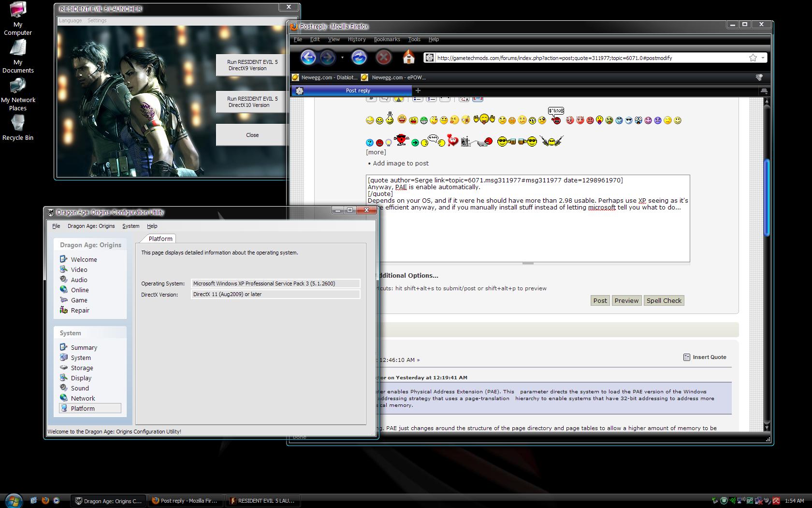Click into the reply message text area

click(528, 218)
